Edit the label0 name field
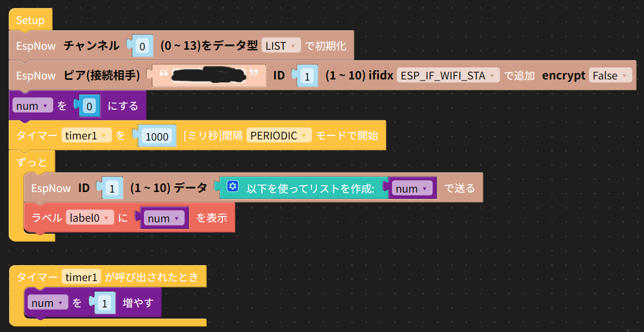This screenshot has width=644, height=332. coord(90,217)
